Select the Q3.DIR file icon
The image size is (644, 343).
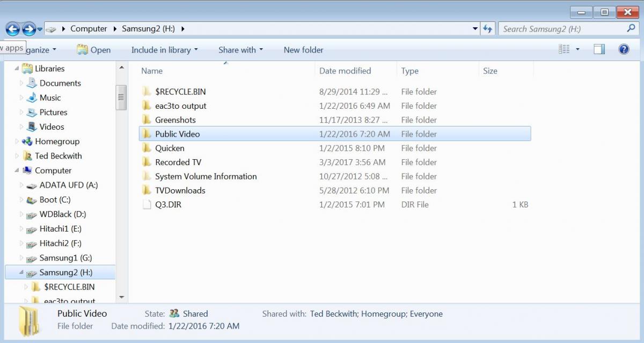click(147, 204)
